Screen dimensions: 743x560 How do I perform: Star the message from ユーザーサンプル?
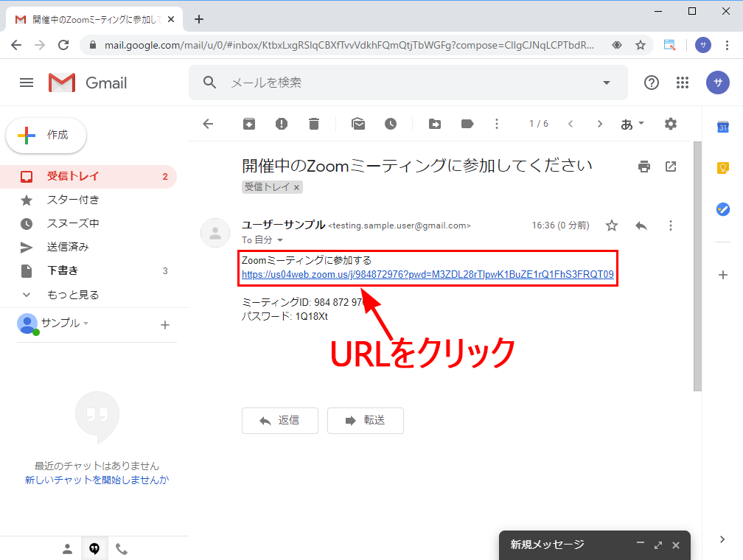pos(612,225)
